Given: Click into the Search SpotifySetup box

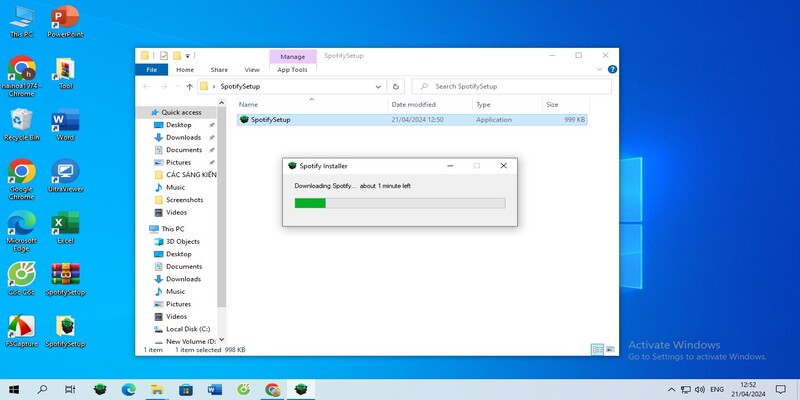Looking at the screenshot, I should 511,87.
